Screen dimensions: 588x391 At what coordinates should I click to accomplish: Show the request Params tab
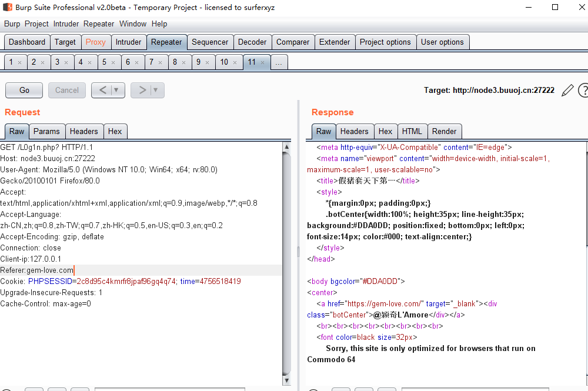[46, 132]
